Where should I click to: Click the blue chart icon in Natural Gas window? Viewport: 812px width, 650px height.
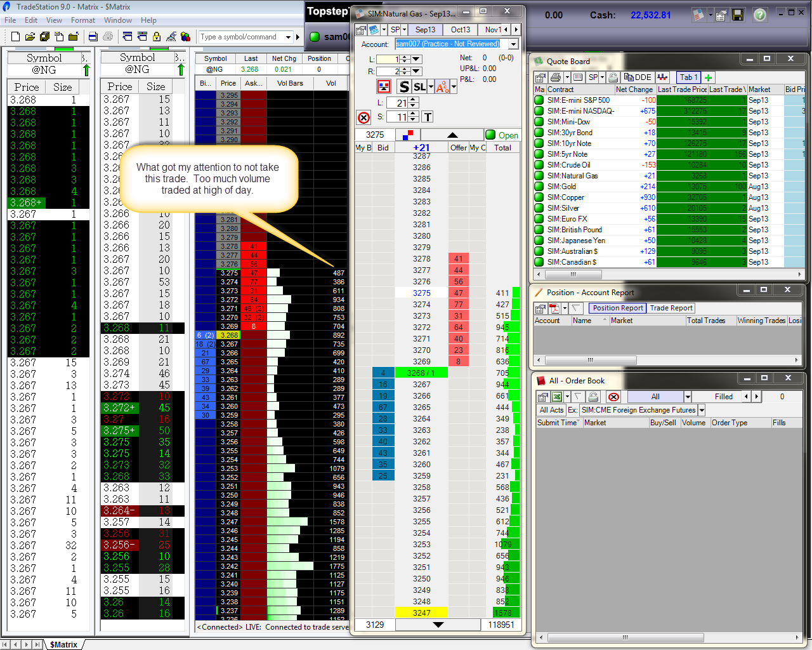point(374,30)
